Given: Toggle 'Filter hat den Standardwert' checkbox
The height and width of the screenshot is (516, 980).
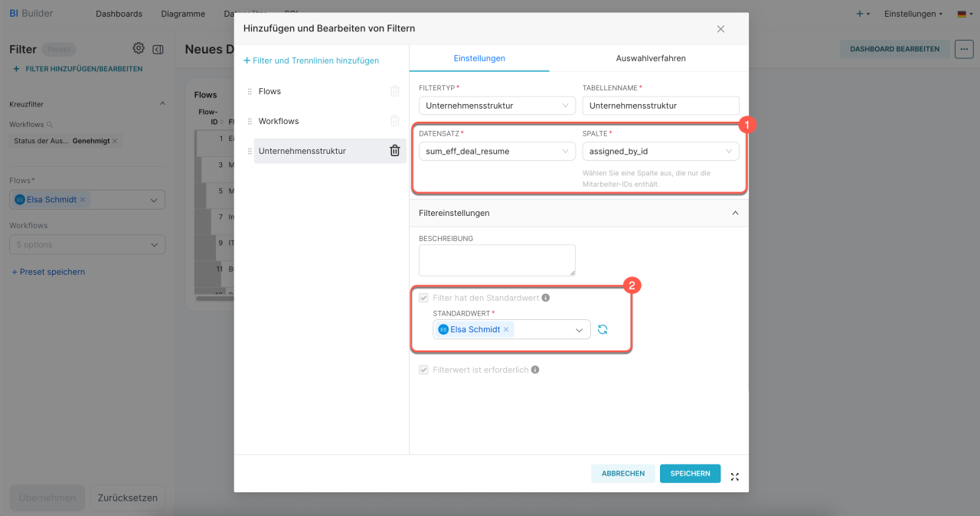Looking at the screenshot, I should pos(424,298).
